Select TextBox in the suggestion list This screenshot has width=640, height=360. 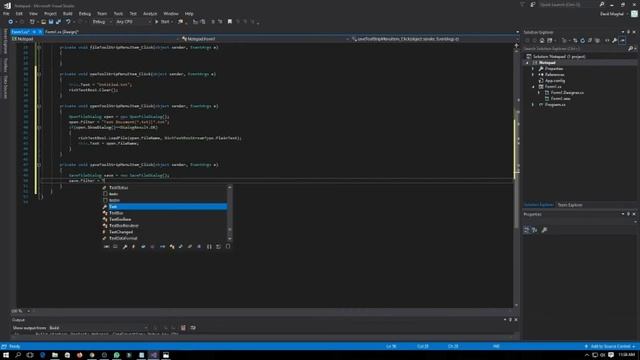tap(164, 213)
